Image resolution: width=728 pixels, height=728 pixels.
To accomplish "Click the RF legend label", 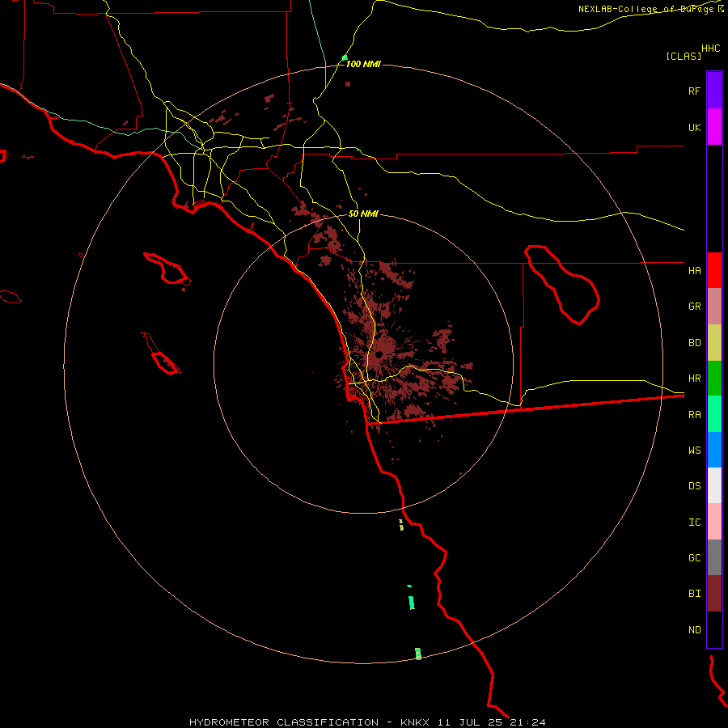I will coord(694,91).
